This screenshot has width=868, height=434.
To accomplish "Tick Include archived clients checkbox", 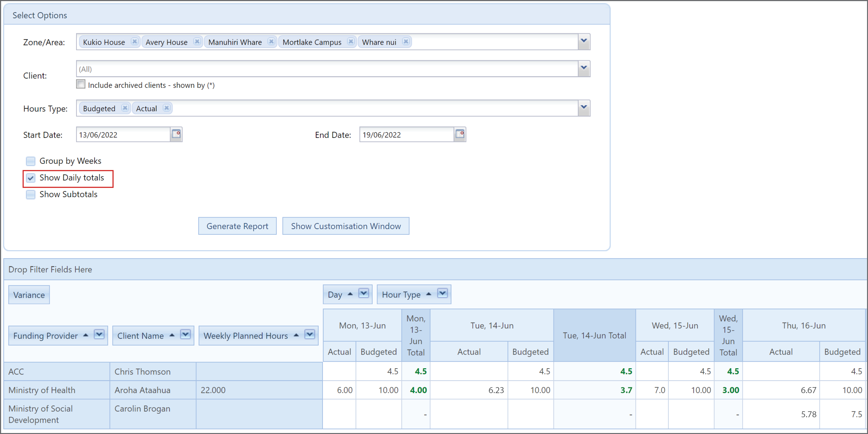I will point(81,84).
